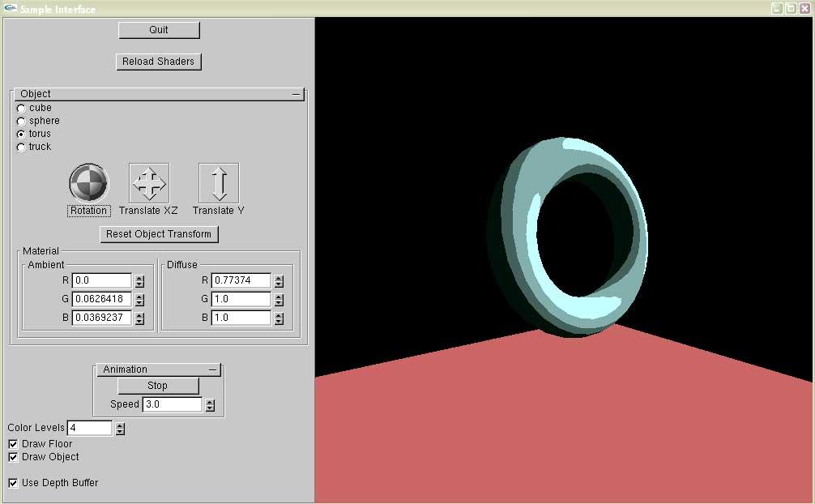The image size is (815, 504).
Task: Select the sphere object option
Action: pos(21,121)
